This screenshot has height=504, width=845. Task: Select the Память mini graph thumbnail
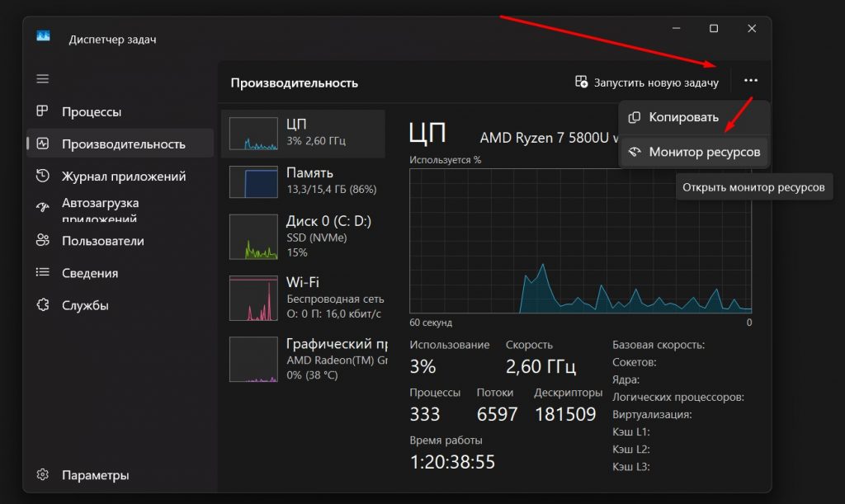coord(253,182)
